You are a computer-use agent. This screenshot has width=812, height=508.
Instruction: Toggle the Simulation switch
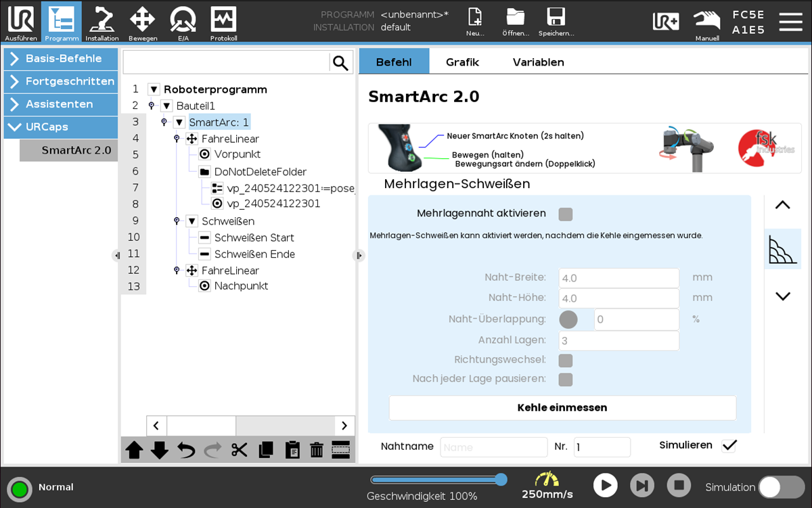point(782,487)
